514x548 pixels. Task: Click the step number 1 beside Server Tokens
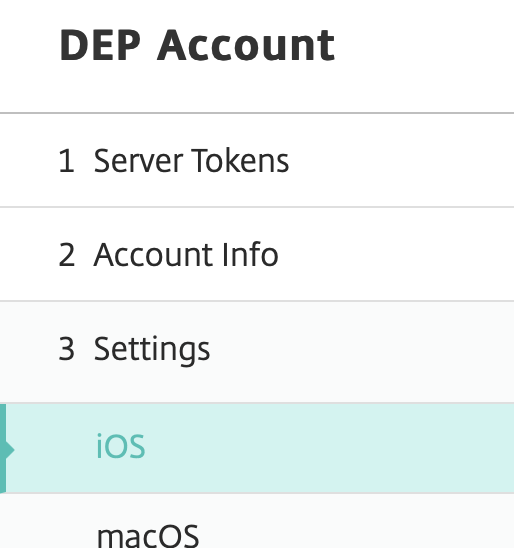[66, 161]
